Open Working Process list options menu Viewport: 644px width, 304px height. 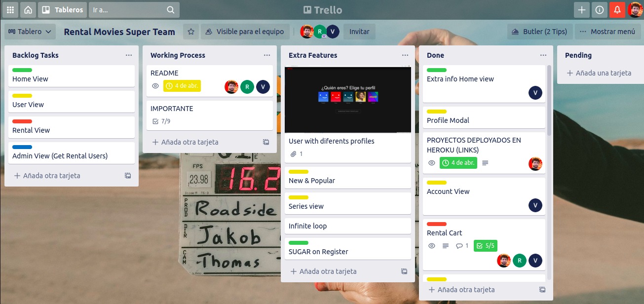point(267,55)
